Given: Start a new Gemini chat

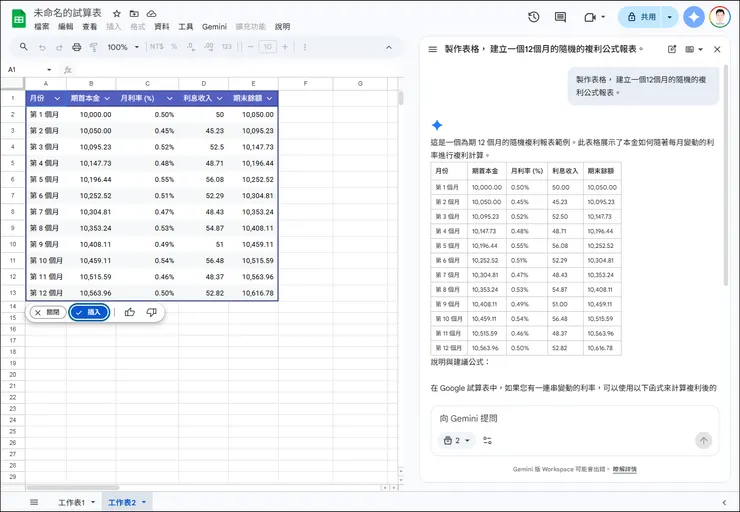Looking at the screenshot, I should pos(672,49).
